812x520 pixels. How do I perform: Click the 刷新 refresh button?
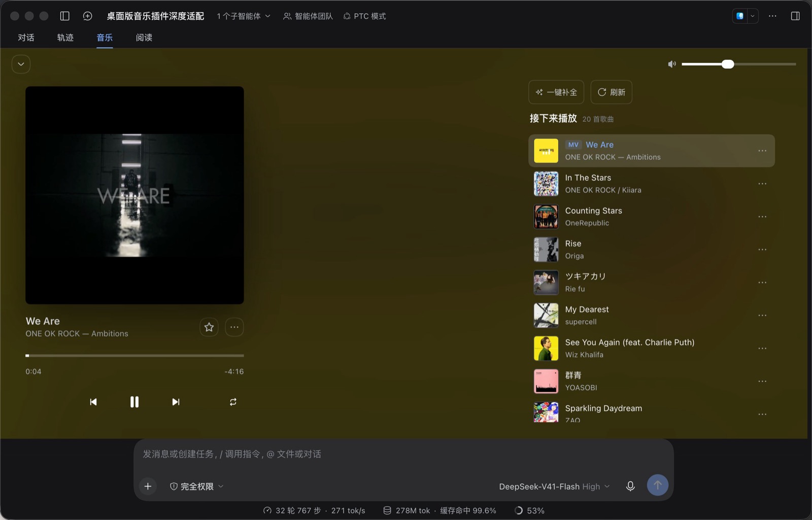(x=612, y=92)
